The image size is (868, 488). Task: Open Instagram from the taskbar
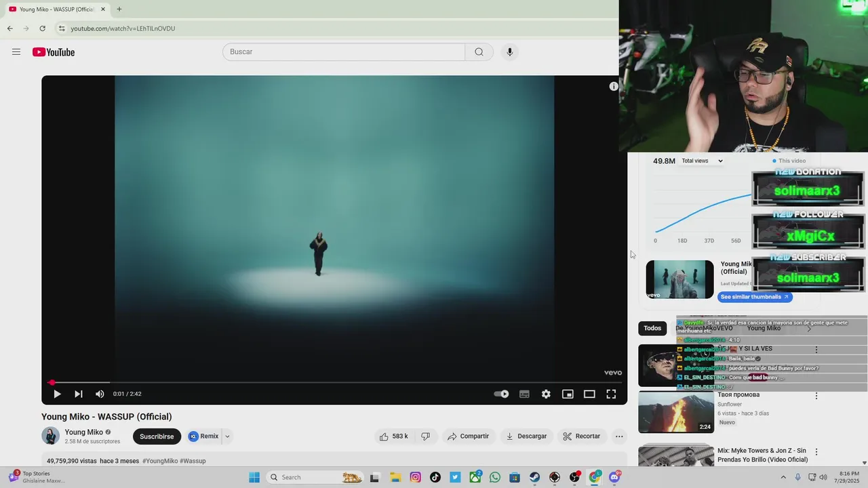(415, 477)
